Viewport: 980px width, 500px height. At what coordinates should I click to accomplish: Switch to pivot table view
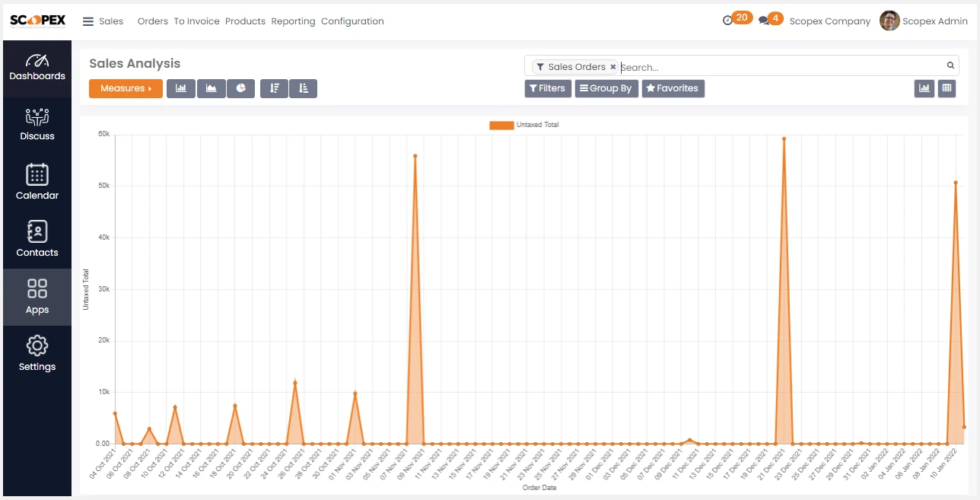click(x=947, y=88)
